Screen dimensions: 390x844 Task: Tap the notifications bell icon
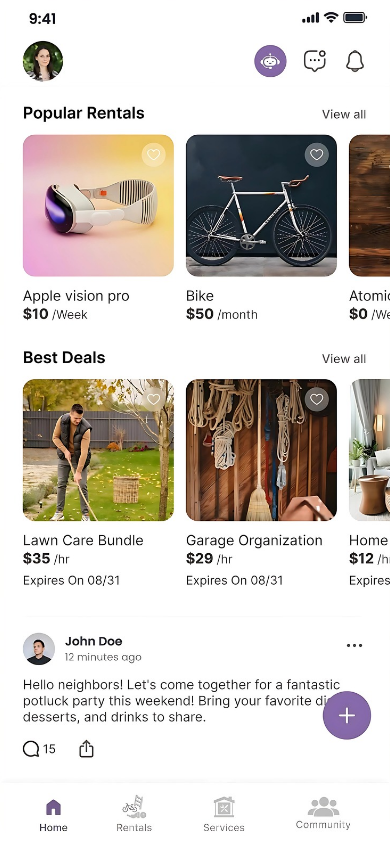[355, 61]
